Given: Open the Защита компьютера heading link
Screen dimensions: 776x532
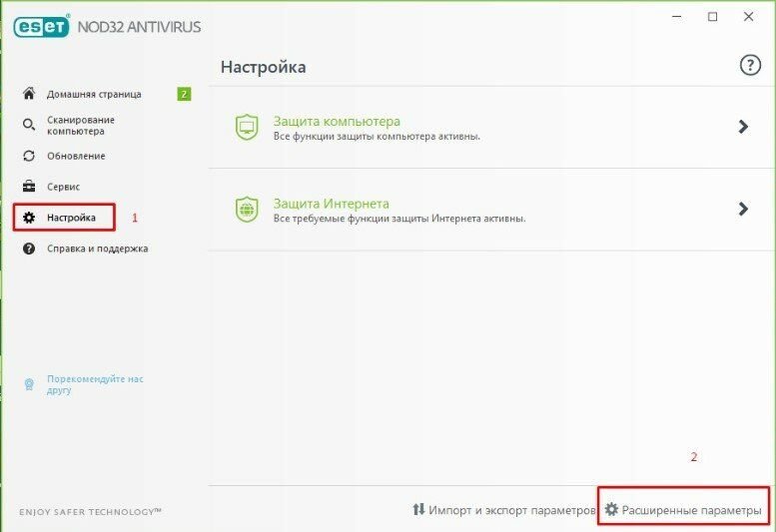Looking at the screenshot, I should pos(336,121).
